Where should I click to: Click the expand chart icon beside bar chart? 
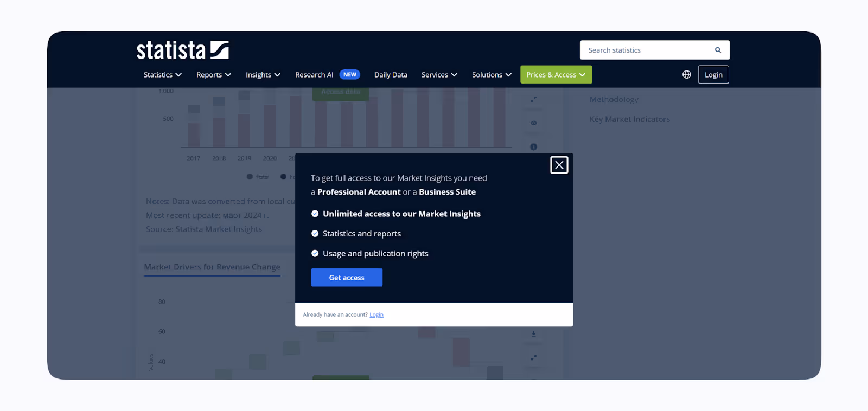point(534,99)
